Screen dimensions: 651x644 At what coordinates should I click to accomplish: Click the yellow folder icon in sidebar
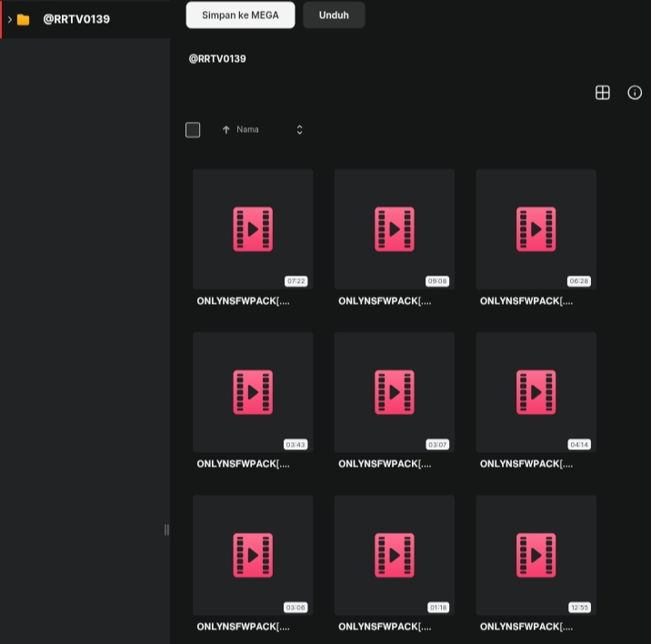tap(24, 19)
